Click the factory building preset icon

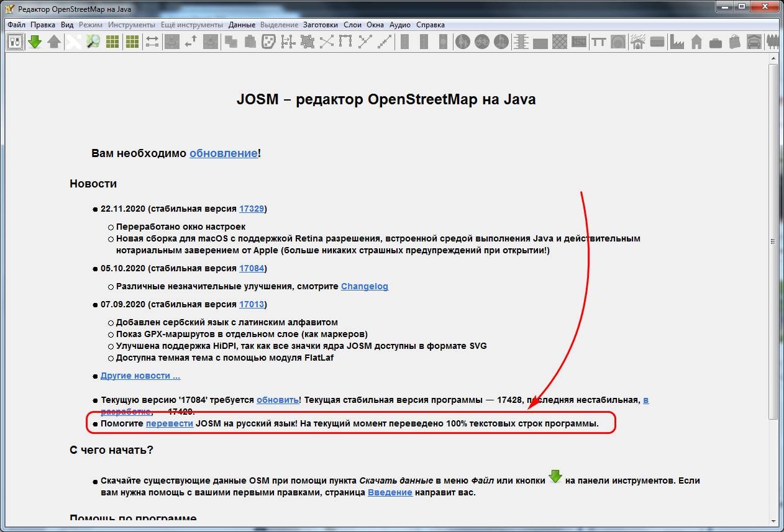coord(677,42)
